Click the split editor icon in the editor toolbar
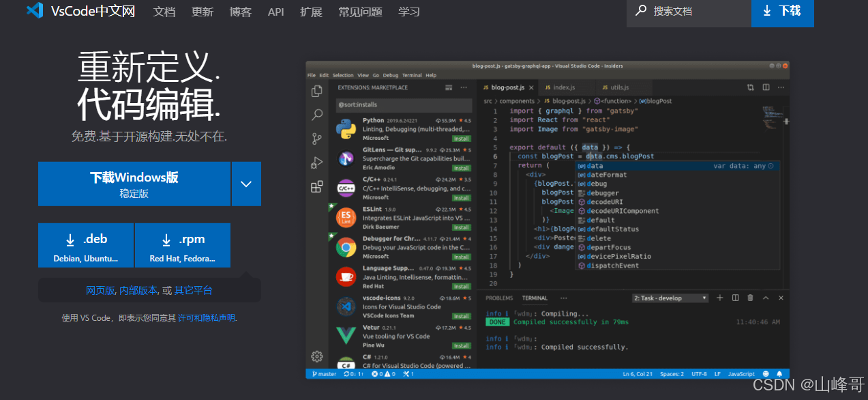This screenshot has height=400, width=868. (766, 87)
